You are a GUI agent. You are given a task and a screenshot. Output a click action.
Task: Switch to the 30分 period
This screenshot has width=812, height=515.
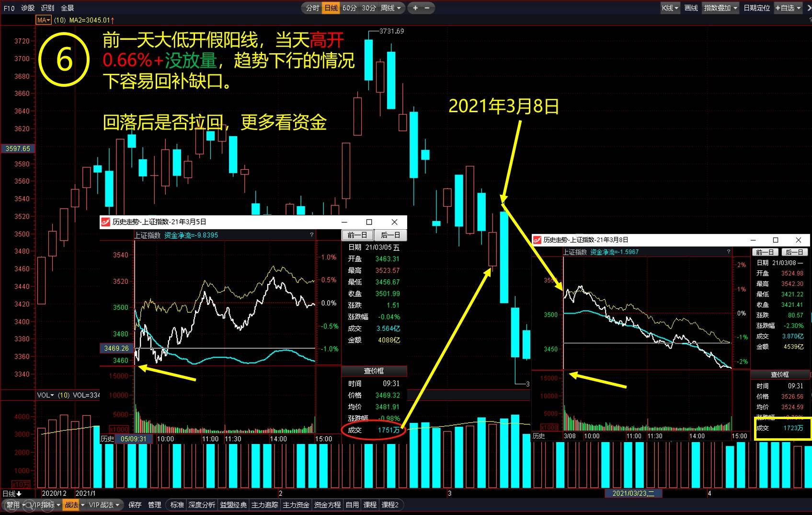point(368,8)
